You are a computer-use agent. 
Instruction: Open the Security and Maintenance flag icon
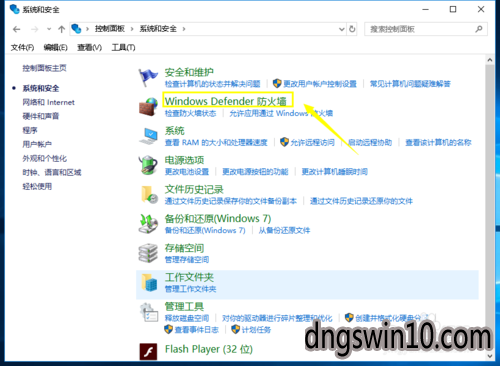tap(148, 77)
